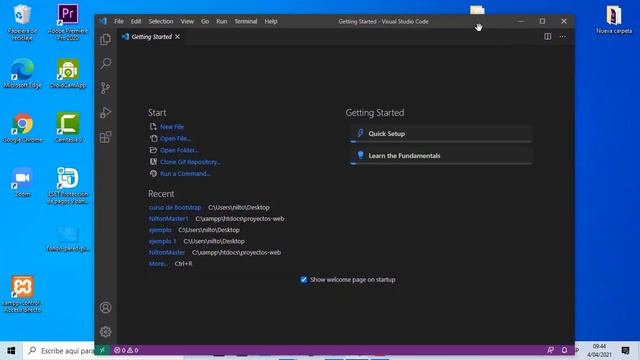
Task: Open the Selection menu
Action: 160,21
